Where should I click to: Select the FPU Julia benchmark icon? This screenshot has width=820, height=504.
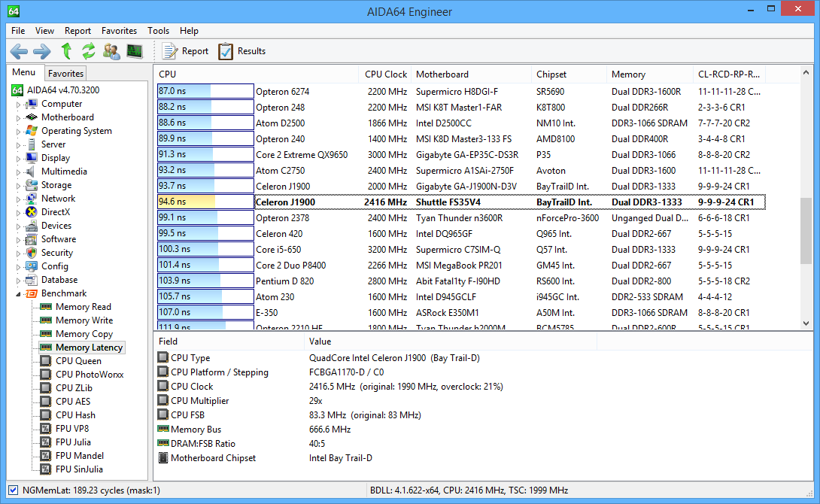pos(46,442)
